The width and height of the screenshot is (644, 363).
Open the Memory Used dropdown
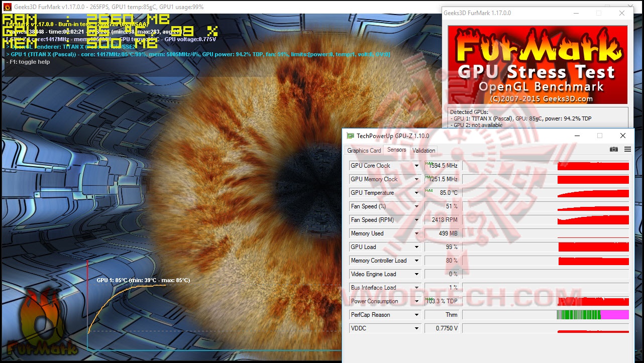(x=416, y=233)
